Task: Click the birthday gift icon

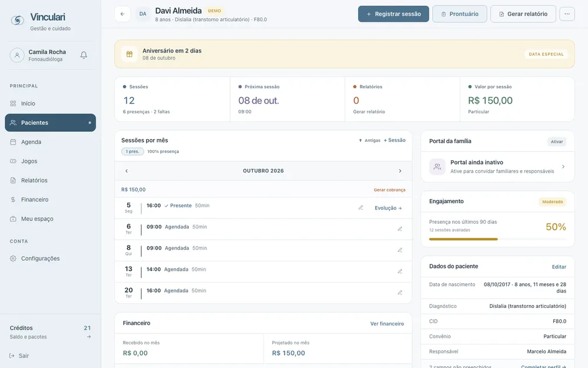Action: 129,54
